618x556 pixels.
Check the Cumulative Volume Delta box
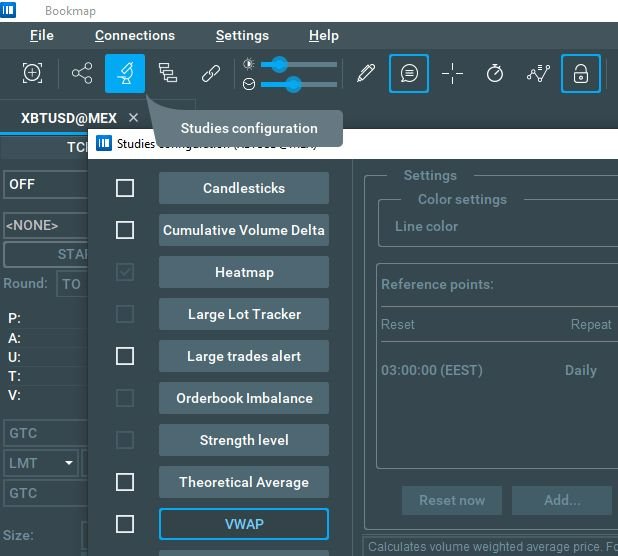pos(125,230)
